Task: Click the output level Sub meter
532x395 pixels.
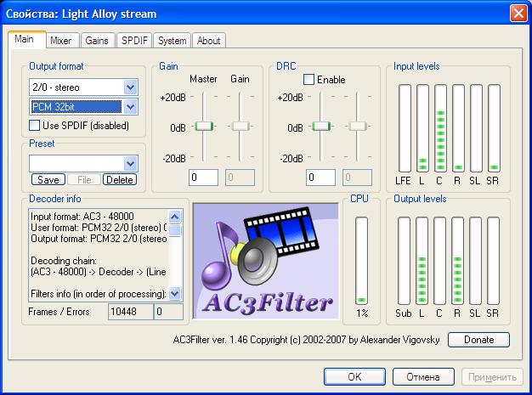Action: pyautogui.click(x=404, y=261)
